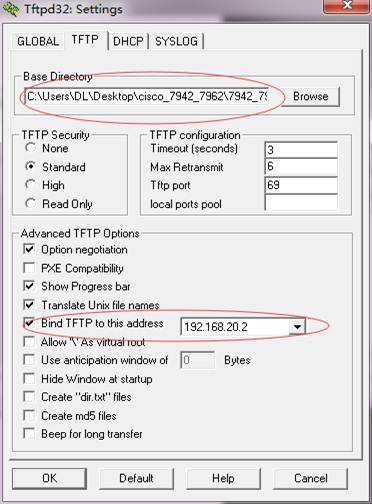Enable PXE Compatibility checkbox
Viewport: 372px width, 504px height.
pyautogui.click(x=29, y=268)
